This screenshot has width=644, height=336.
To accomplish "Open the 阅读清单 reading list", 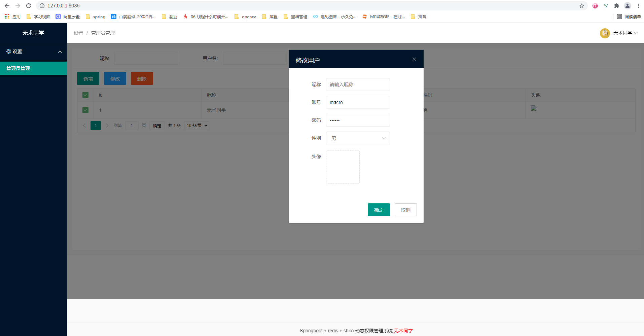I will [629, 16].
